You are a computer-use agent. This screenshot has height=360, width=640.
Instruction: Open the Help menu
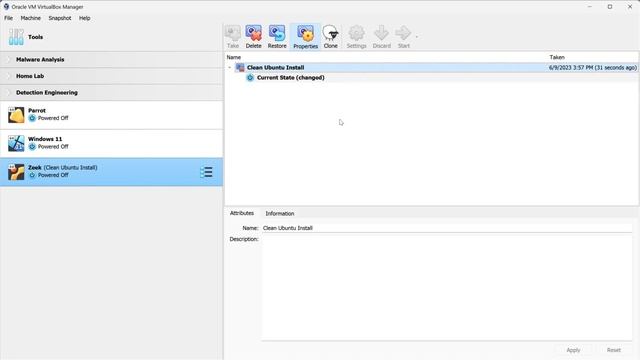click(84, 18)
